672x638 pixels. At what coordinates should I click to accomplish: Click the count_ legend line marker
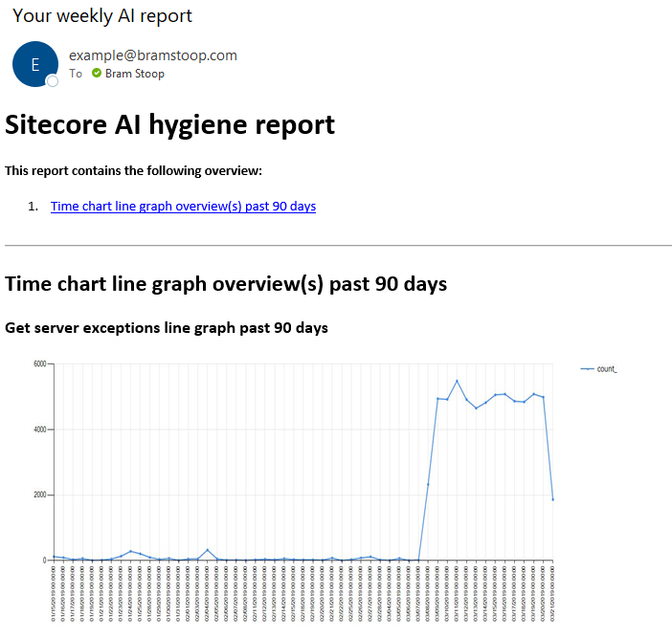pyautogui.click(x=586, y=368)
